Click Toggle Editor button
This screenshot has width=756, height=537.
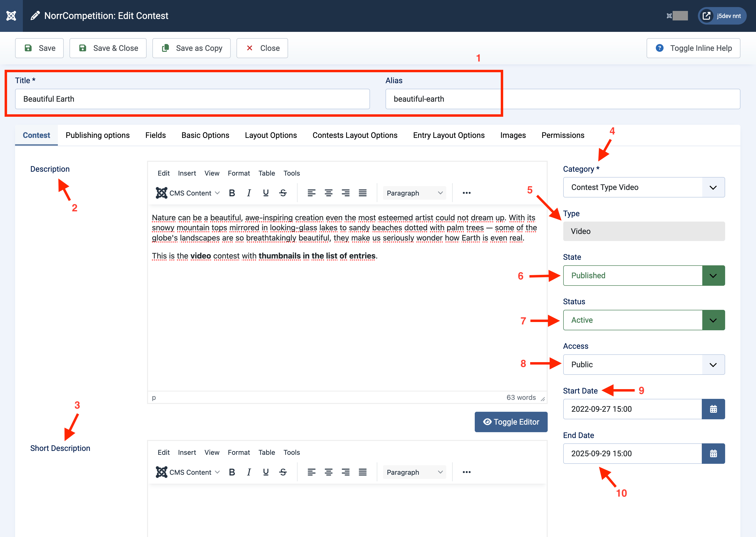click(x=511, y=422)
